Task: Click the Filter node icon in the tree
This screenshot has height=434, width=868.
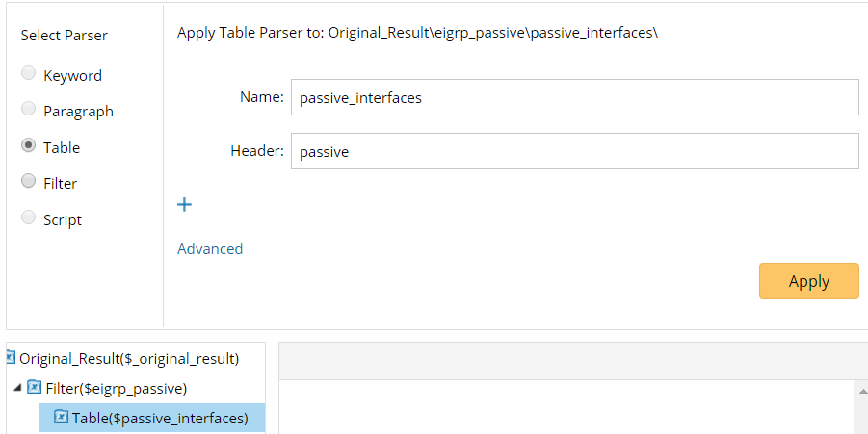Action: pos(34,388)
